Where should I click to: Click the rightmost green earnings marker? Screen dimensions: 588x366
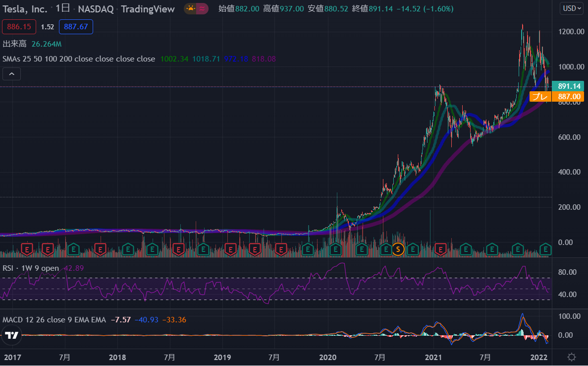point(545,249)
